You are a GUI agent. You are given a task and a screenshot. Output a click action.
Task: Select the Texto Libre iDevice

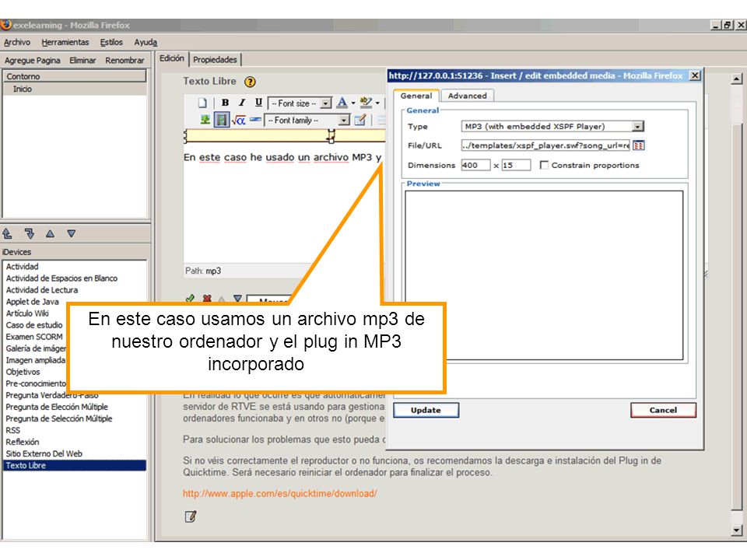[75, 466]
